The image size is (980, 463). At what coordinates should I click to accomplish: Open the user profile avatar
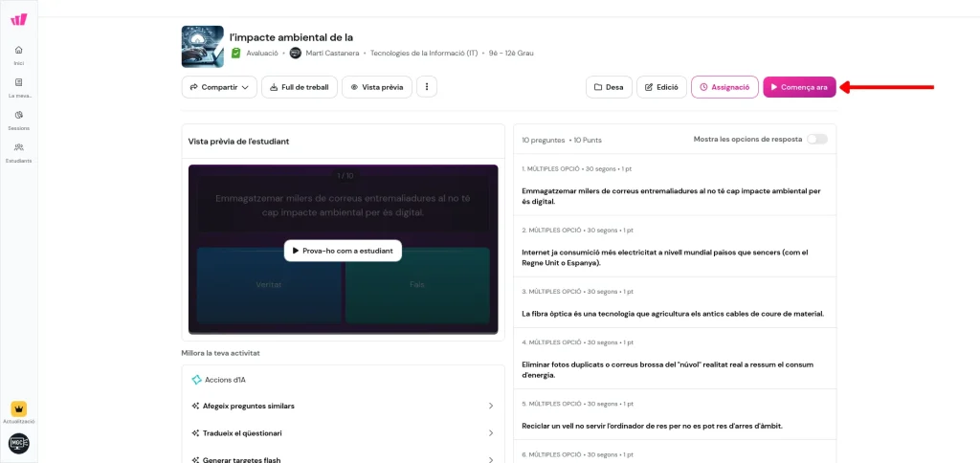(19, 443)
